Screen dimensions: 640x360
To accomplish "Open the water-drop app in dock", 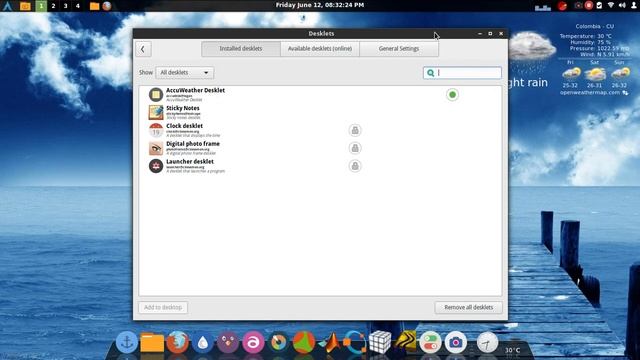I will click(x=202, y=342).
